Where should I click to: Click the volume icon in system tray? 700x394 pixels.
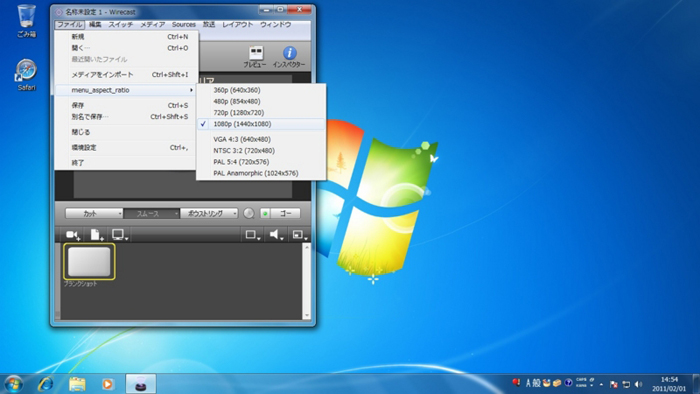click(x=638, y=384)
